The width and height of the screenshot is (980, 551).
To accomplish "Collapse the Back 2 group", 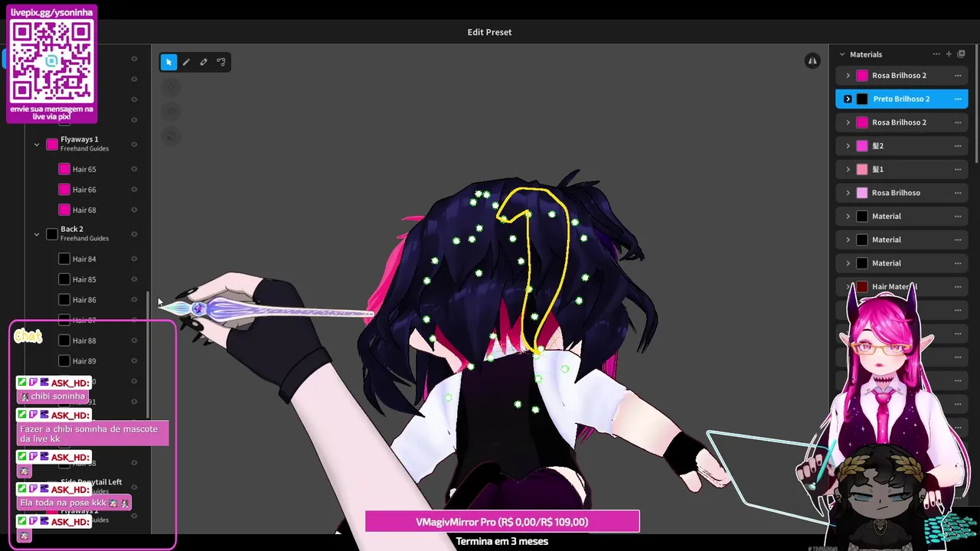I will [x=37, y=233].
